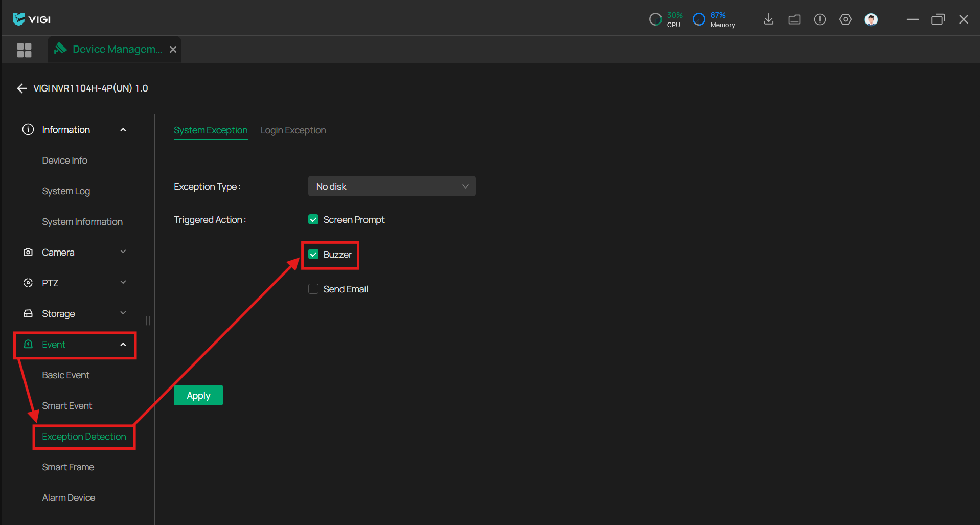Click the alert exclamation icon in header
The image size is (980, 525).
(820, 19)
